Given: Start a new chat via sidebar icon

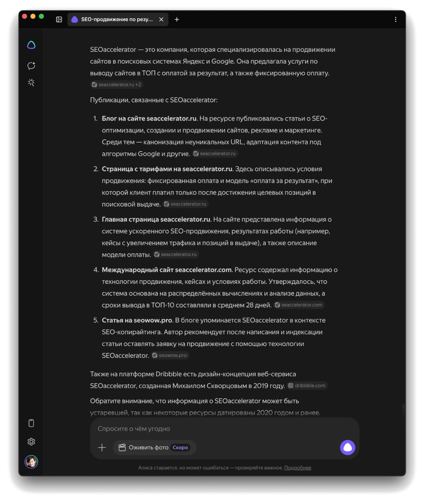Looking at the screenshot, I should [x=31, y=65].
